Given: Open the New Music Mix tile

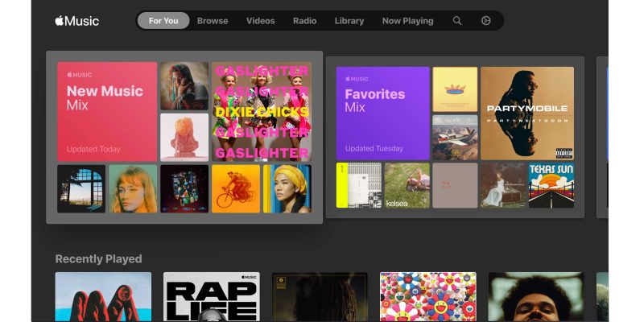Looking at the screenshot, I should point(106,111).
